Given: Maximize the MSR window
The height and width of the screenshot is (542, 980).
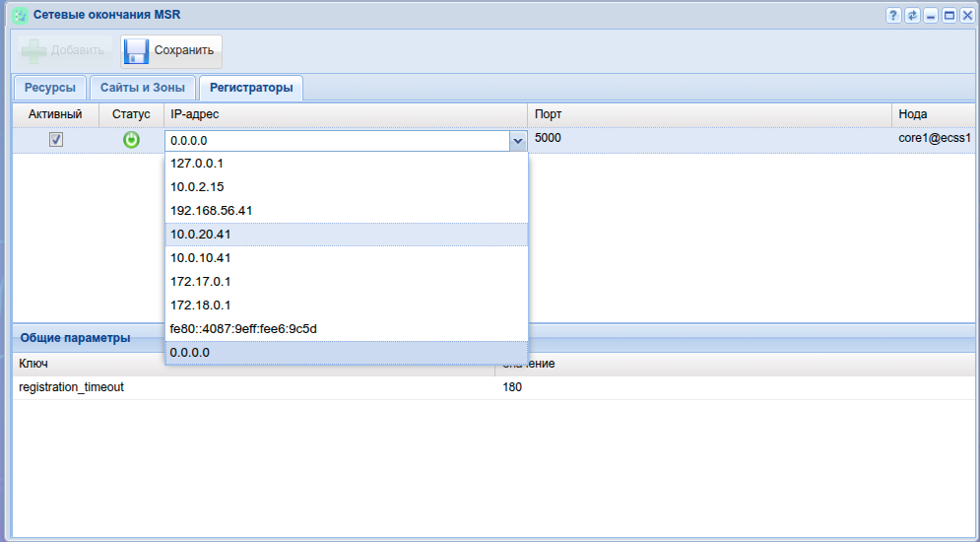Looking at the screenshot, I should [949, 16].
